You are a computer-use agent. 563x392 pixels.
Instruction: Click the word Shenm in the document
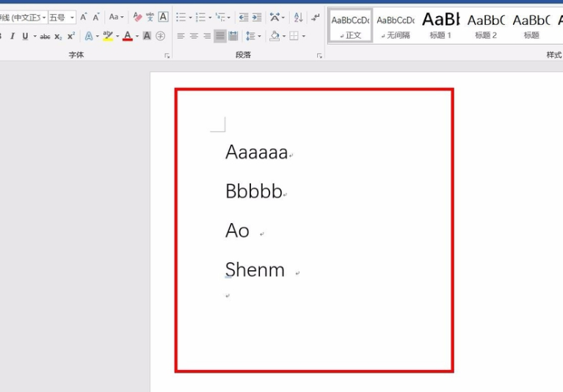(255, 269)
